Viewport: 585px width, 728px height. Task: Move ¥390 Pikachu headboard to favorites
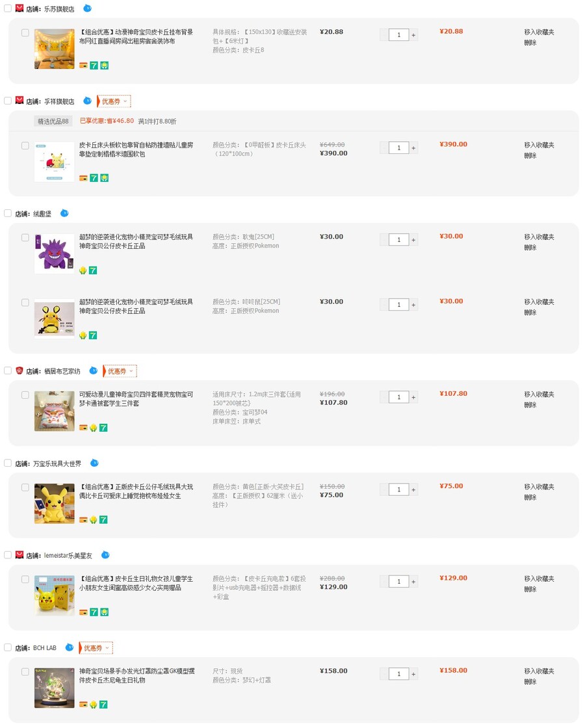click(x=539, y=146)
